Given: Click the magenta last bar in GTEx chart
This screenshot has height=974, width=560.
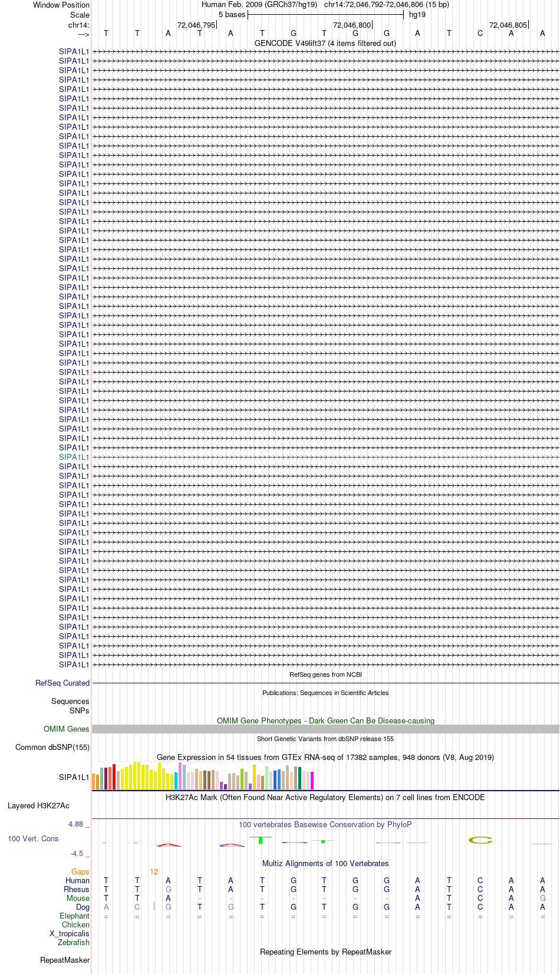Looking at the screenshot, I should [x=312, y=781].
